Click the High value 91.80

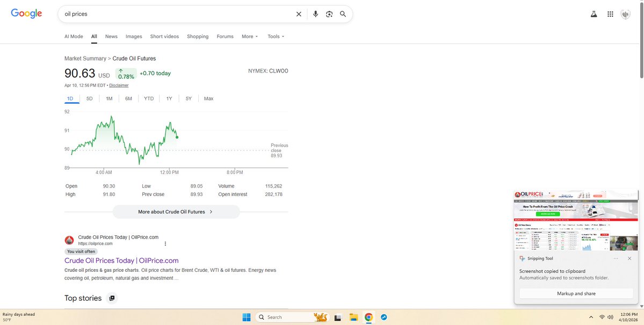pos(109,194)
